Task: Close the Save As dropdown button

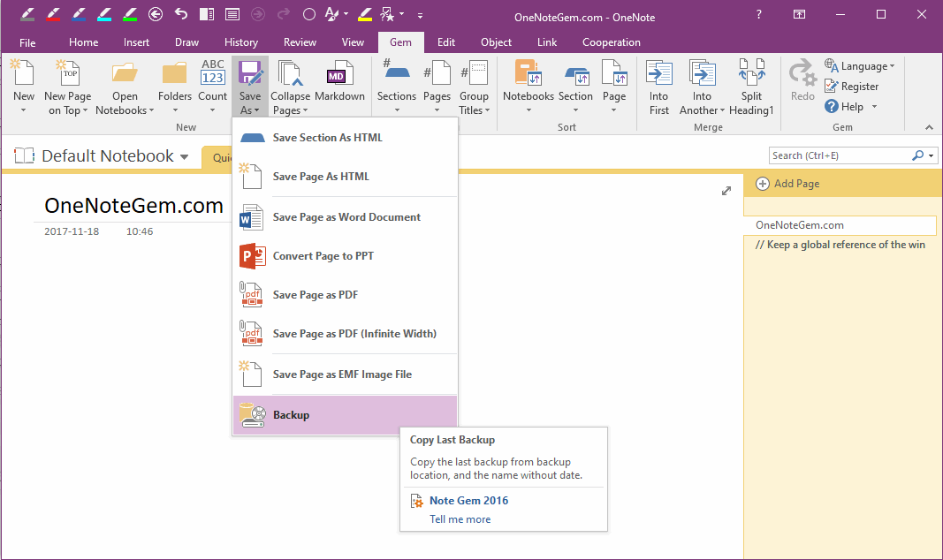Action: (x=249, y=87)
